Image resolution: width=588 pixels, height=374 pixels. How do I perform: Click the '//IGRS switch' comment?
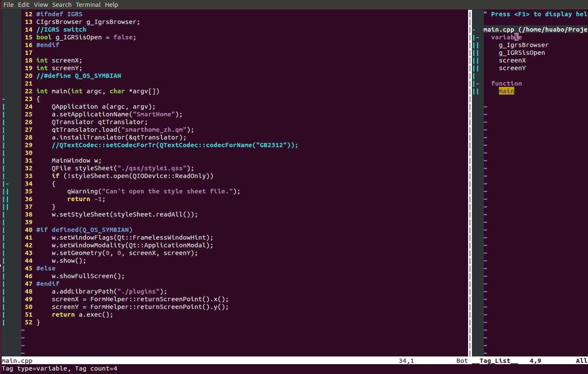pos(61,30)
